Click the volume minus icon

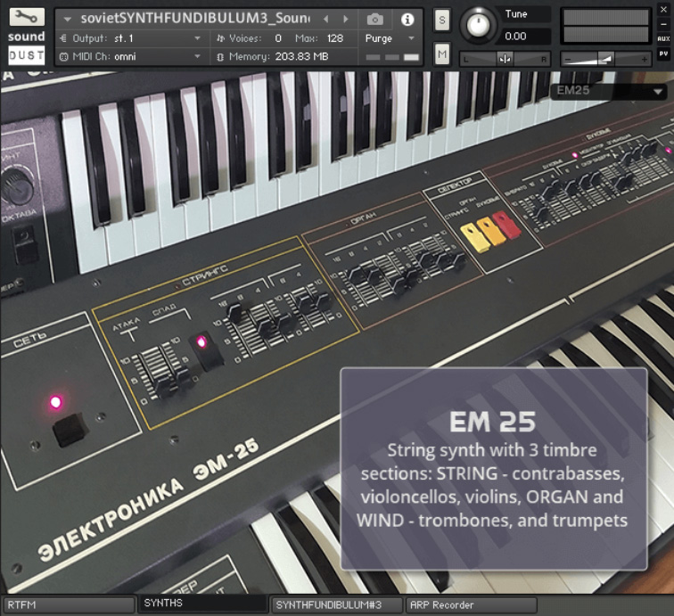click(567, 60)
